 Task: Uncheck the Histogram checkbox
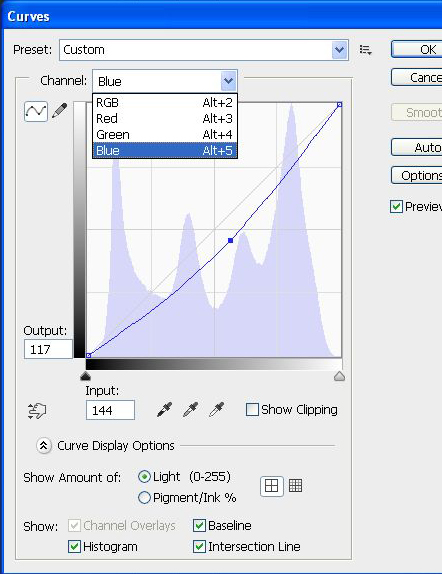tap(74, 547)
